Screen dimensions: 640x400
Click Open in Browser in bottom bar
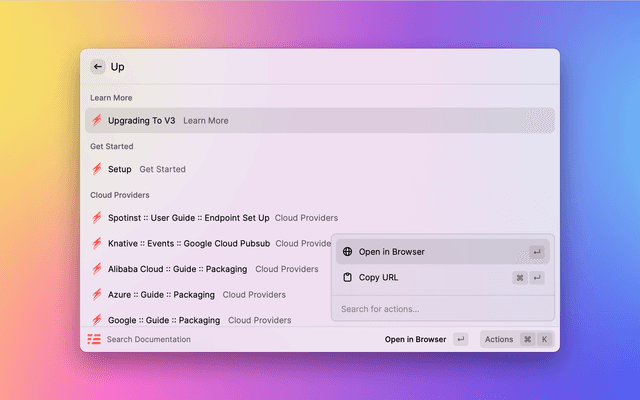click(x=415, y=339)
